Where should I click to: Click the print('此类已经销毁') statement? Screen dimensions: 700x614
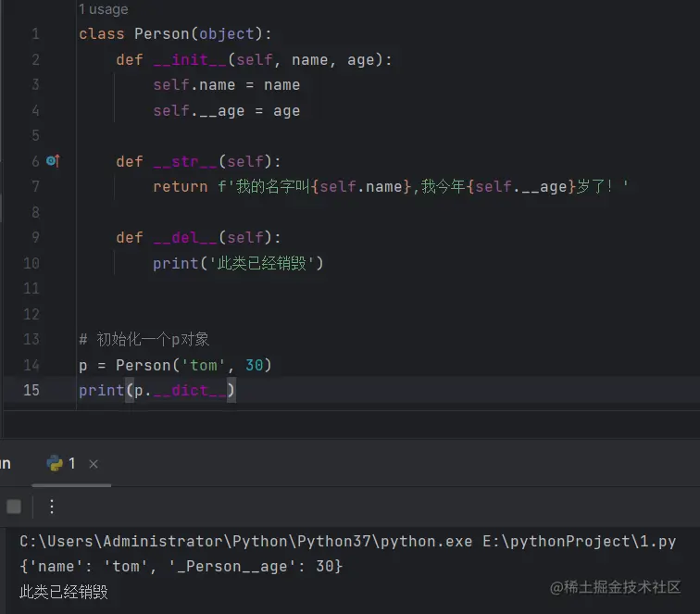(238, 263)
